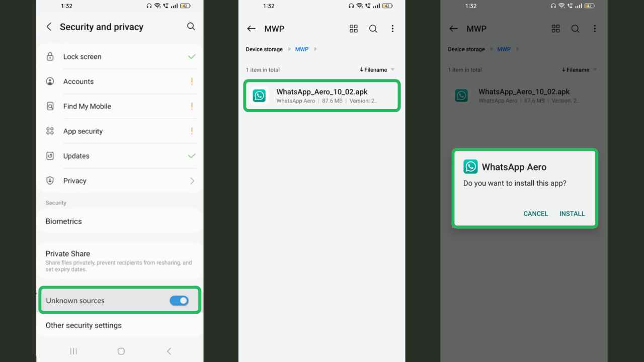Open Private Share option
Image resolution: width=644 pixels, height=362 pixels.
coord(120,260)
